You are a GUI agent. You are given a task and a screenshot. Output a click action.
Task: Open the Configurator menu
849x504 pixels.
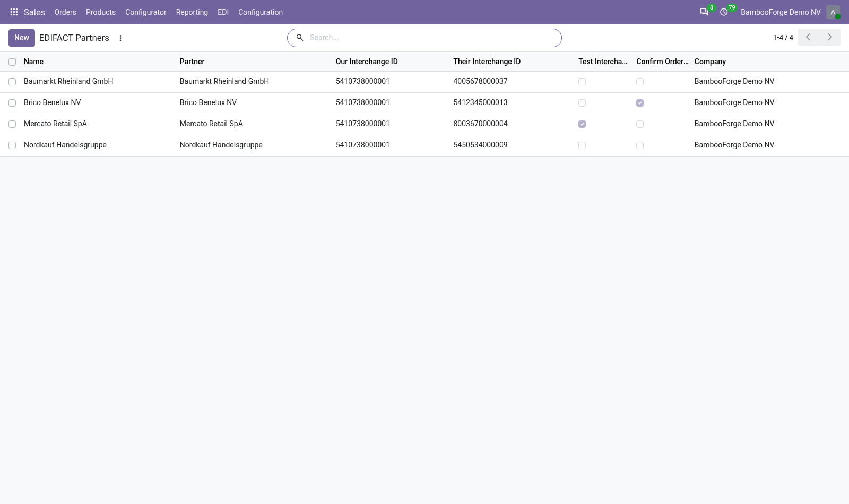point(146,12)
